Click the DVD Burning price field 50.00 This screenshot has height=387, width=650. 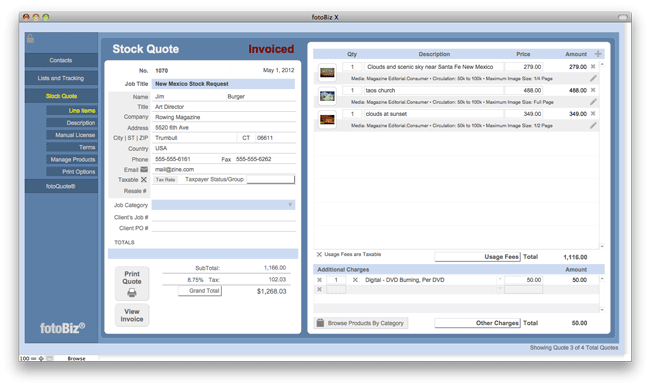click(523, 280)
